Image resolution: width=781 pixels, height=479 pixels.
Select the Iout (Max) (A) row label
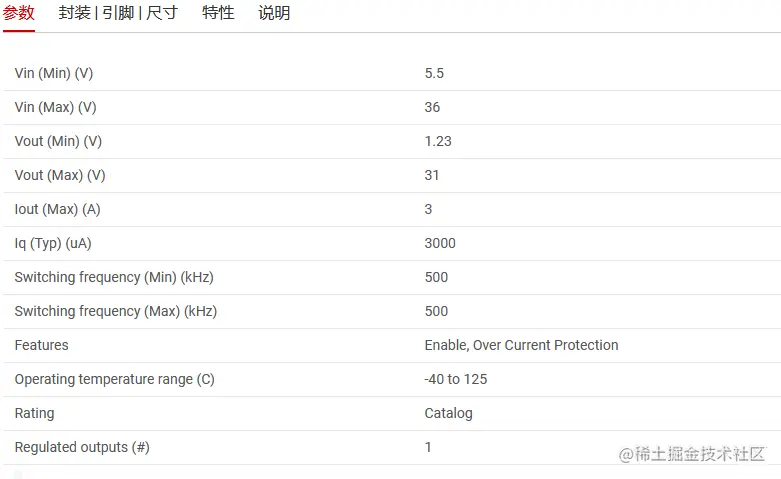[57, 209]
